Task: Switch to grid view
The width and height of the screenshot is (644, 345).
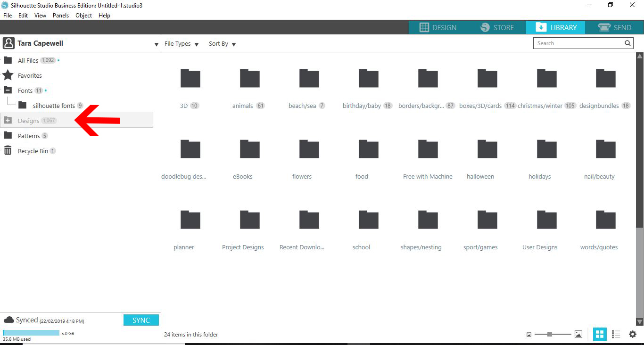Action: (x=600, y=334)
